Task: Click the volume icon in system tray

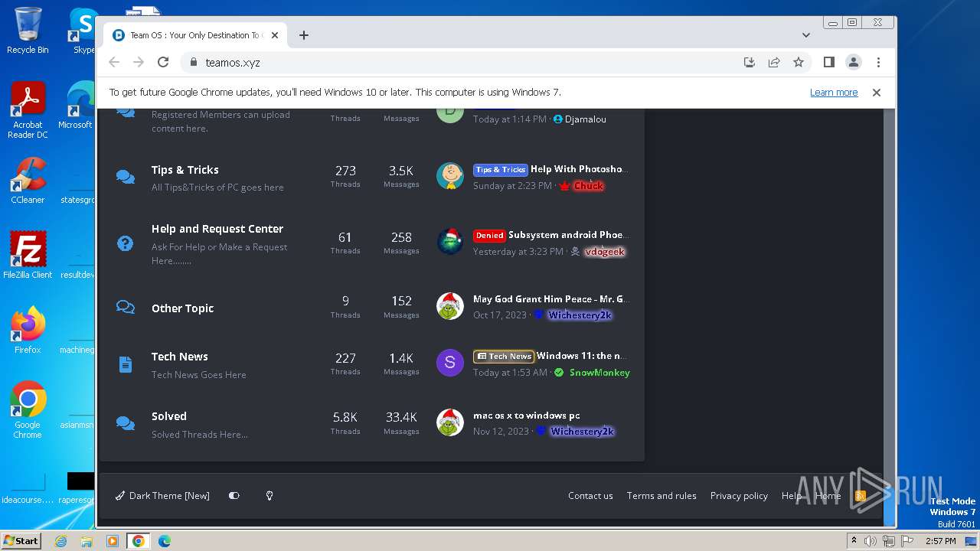Action: click(x=871, y=541)
